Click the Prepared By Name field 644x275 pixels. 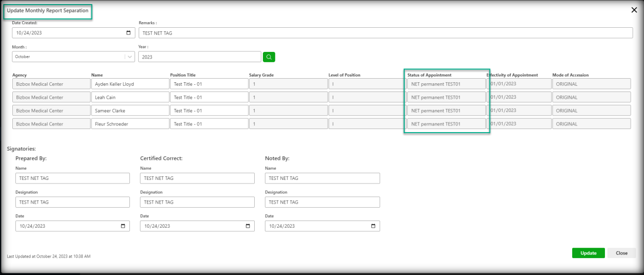pos(72,178)
